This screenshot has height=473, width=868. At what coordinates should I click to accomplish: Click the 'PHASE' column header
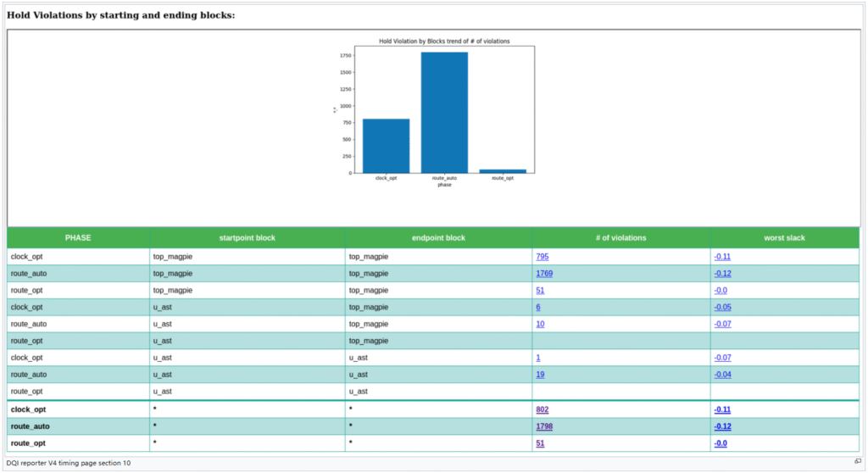(x=78, y=238)
